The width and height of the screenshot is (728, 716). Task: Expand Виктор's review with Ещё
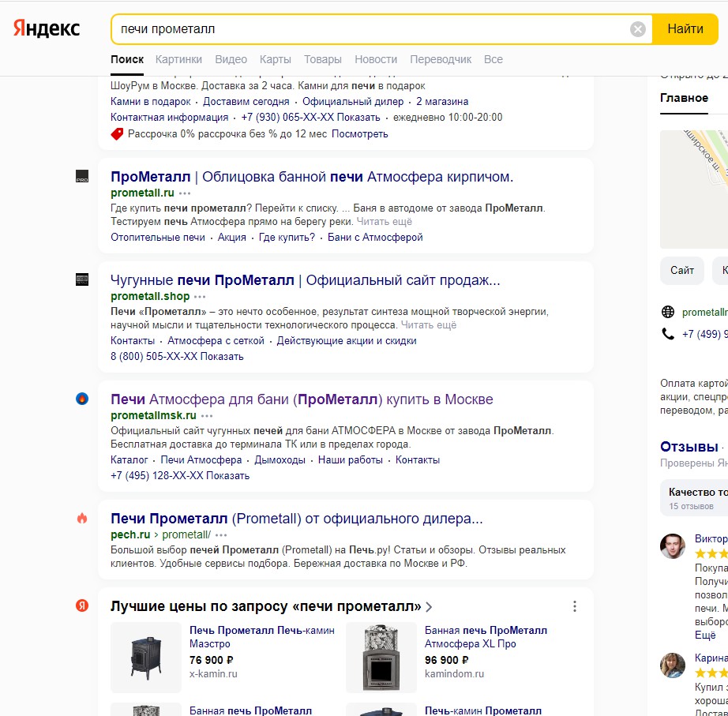point(705,635)
